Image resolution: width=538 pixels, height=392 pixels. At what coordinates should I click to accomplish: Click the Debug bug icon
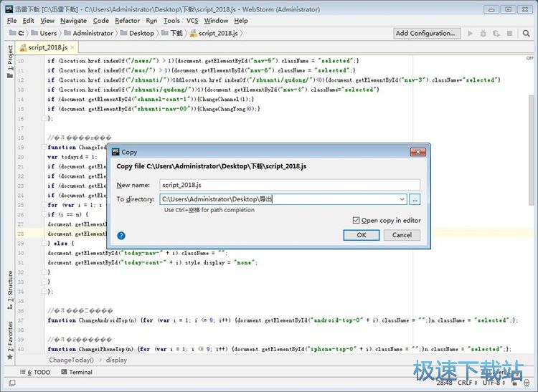coord(483,33)
